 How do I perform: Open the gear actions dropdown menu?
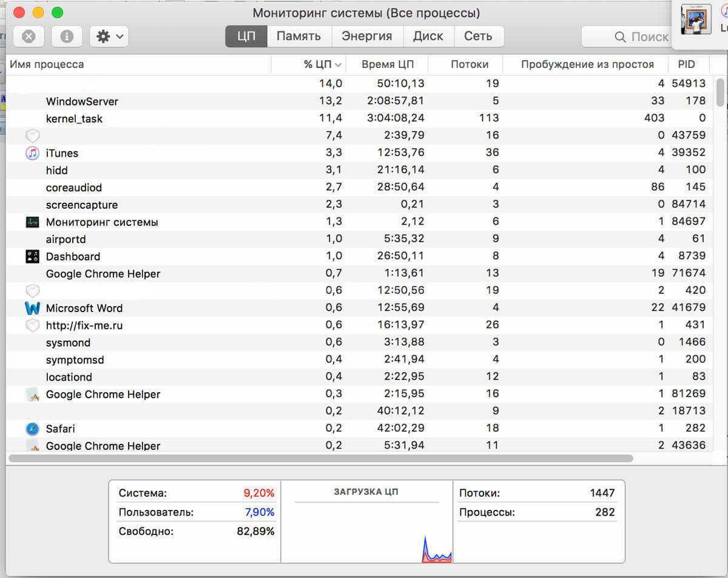(x=109, y=36)
